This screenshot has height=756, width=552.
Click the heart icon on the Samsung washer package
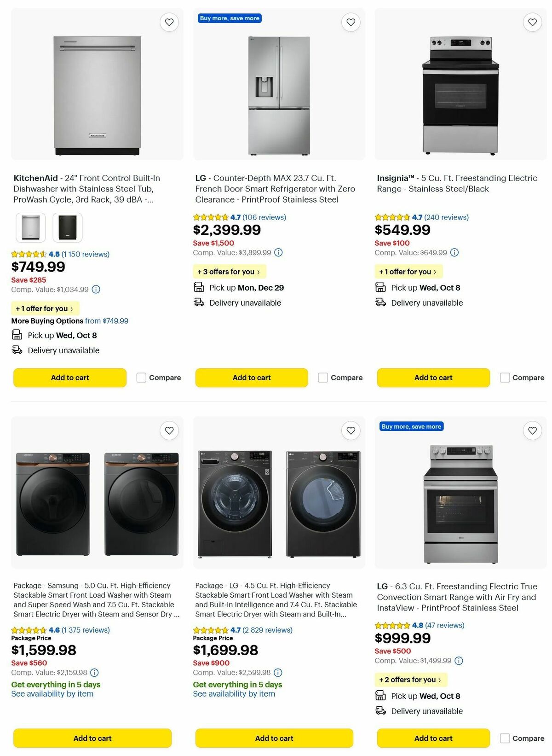(169, 430)
